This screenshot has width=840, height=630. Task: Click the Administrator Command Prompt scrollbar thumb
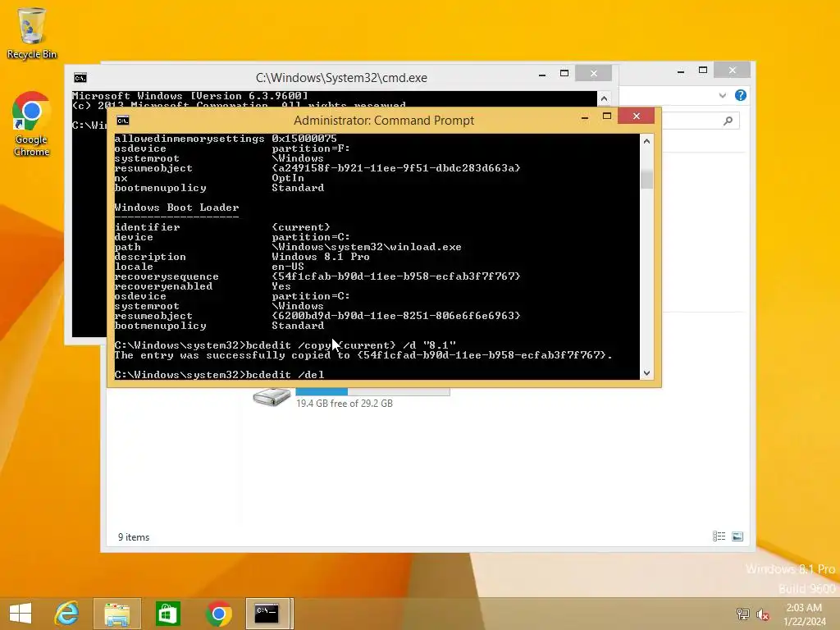point(646,180)
